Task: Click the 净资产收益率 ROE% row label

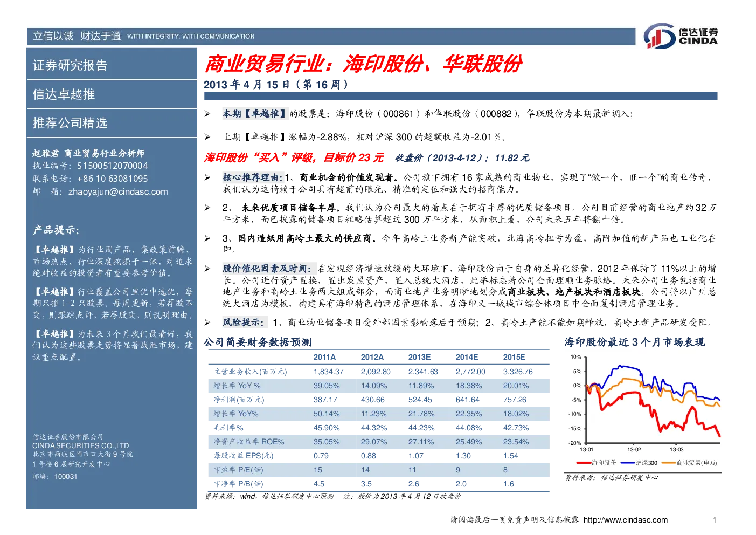Action: pos(249,442)
